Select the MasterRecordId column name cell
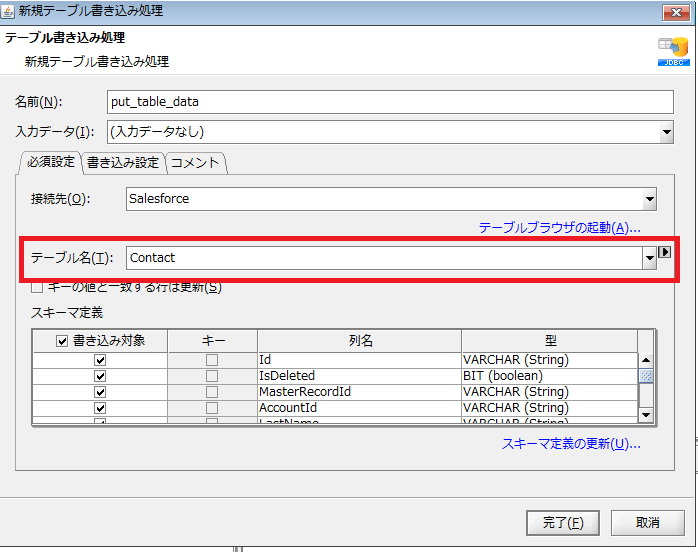The image size is (698, 552). 360,392
